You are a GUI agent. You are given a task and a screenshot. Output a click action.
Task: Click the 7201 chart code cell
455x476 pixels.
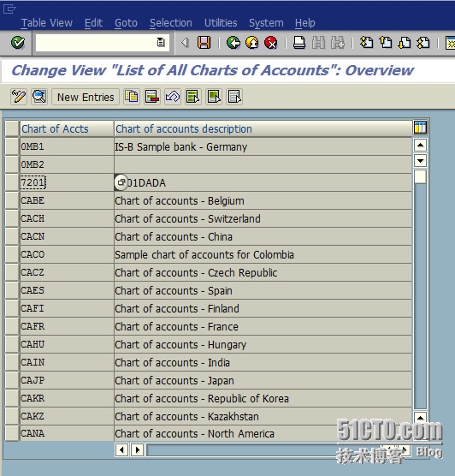tap(67, 182)
